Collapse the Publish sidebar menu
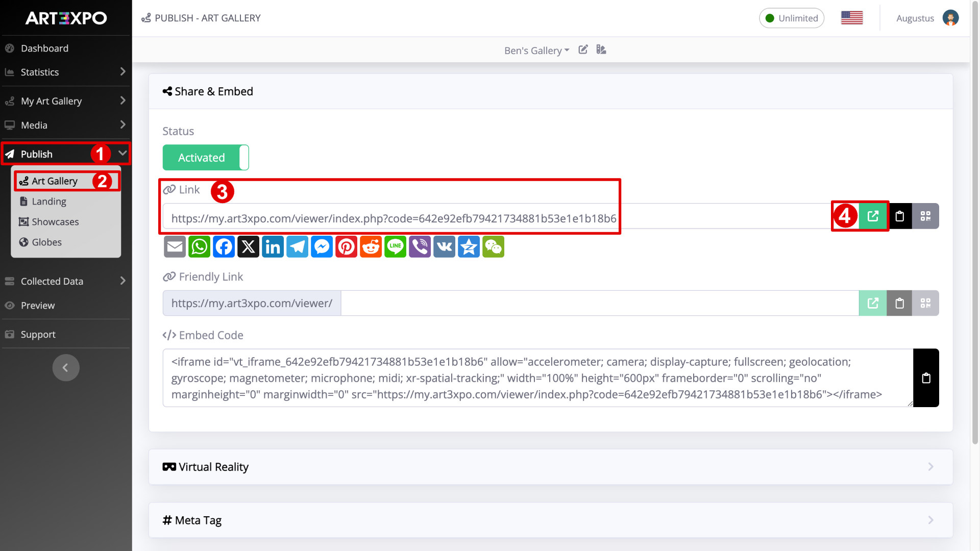The width and height of the screenshot is (980, 551). coord(65,154)
